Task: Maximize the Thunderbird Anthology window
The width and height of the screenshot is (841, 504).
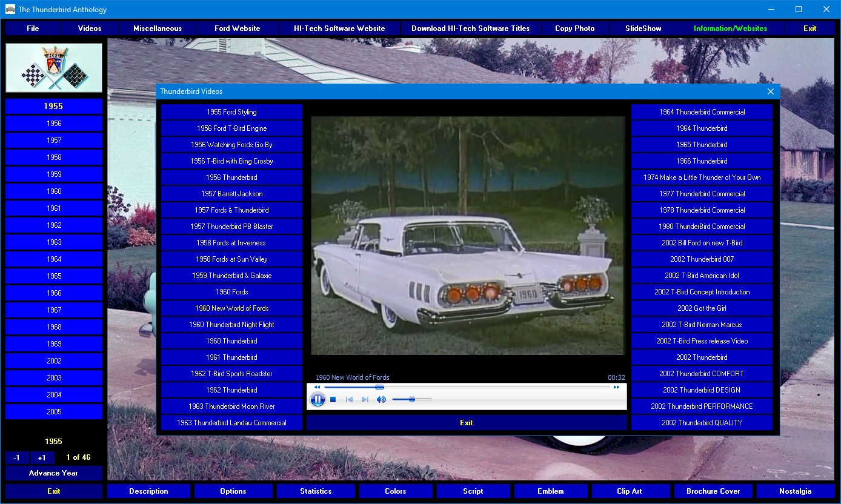Action: tap(799, 9)
